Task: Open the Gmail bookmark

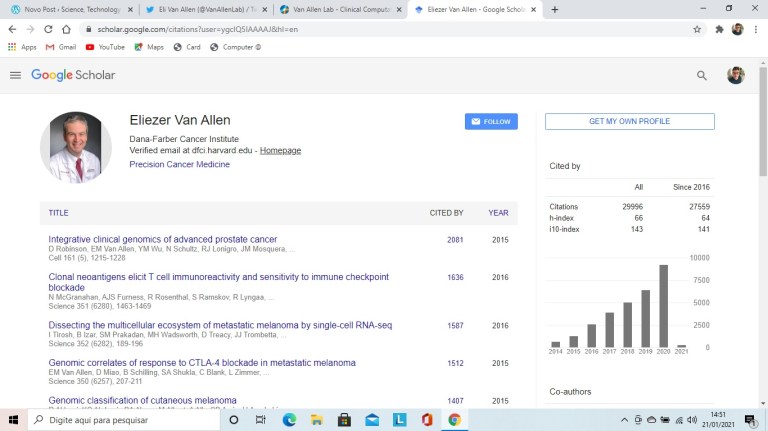Action: (x=61, y=47)
